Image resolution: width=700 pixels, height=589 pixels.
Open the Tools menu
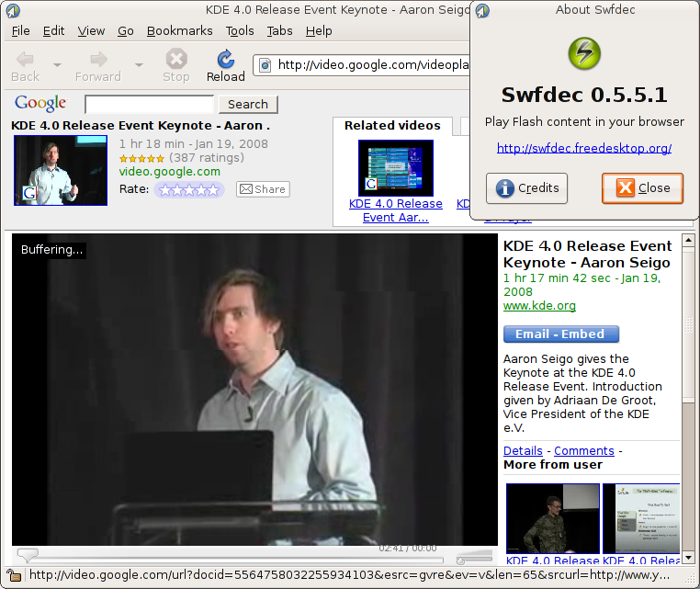coord(240,31)
